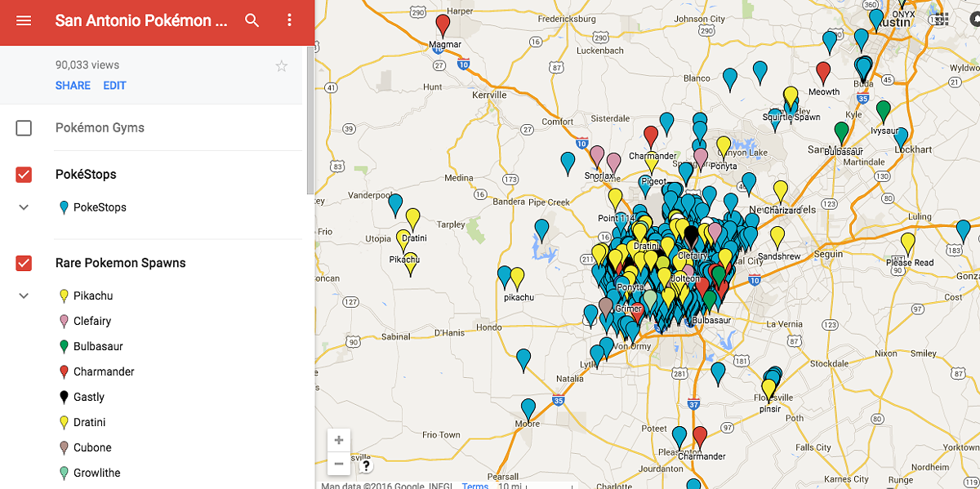Click the yellow Squirtle Spawn map pin
Screen dimensions: 980x489
791,98
